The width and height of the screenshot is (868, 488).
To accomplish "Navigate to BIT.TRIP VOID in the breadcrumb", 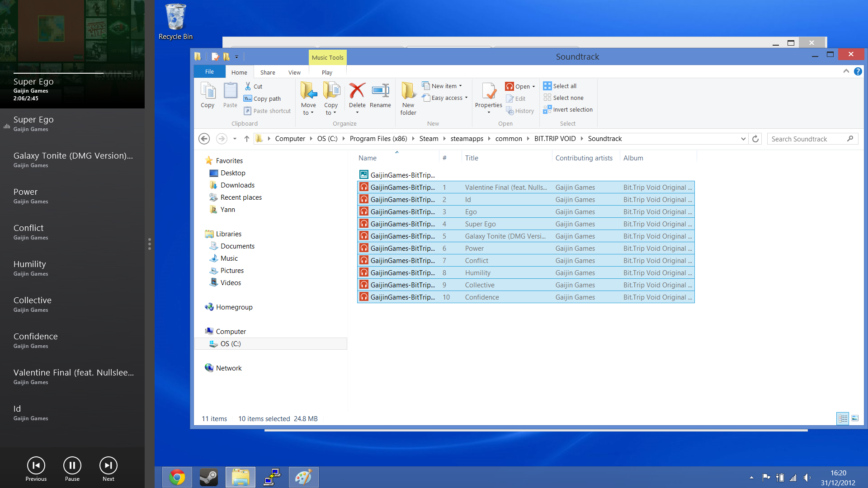I will click(x=555, y=139).
